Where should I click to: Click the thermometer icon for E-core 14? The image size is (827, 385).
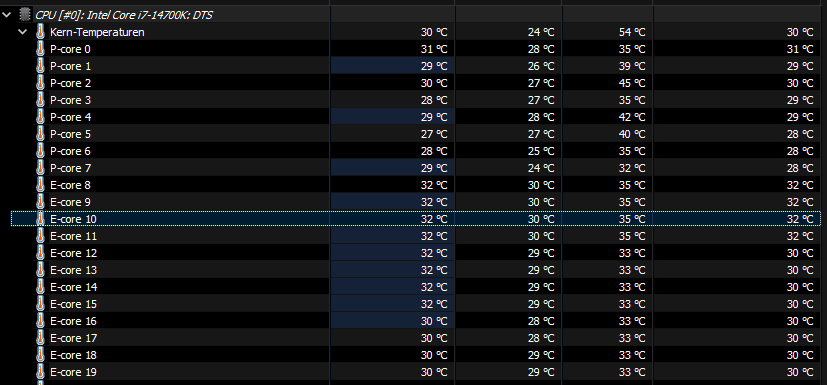(41, 287)
